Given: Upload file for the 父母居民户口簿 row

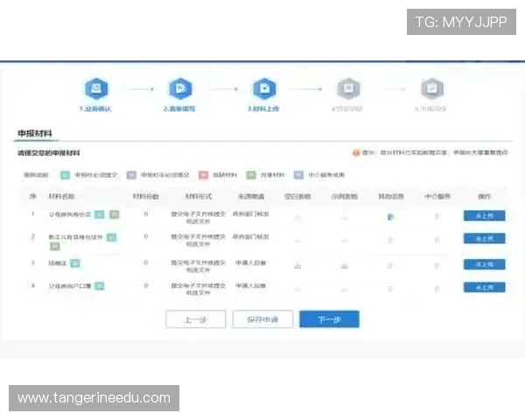Looking at the screenshot, I should point(484,287).
